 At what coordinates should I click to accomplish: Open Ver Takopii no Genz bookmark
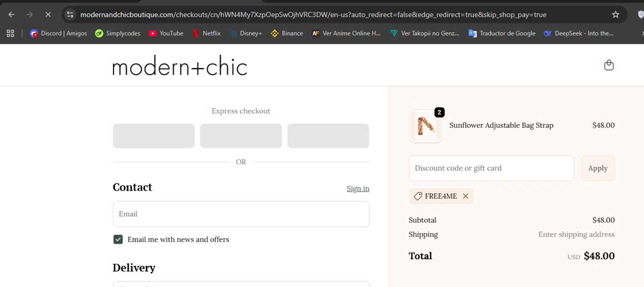click(425, 33)
